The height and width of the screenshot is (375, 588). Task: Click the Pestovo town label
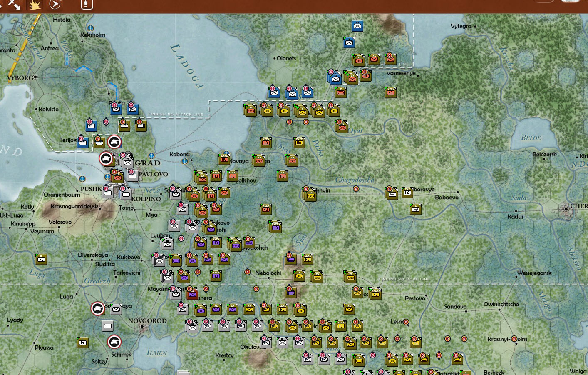coord(415,298)
